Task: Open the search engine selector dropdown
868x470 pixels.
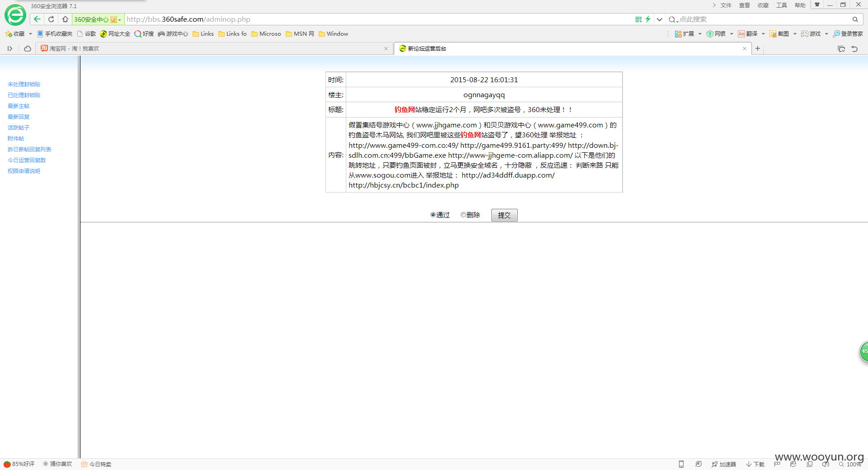Action: coord(673,19)
